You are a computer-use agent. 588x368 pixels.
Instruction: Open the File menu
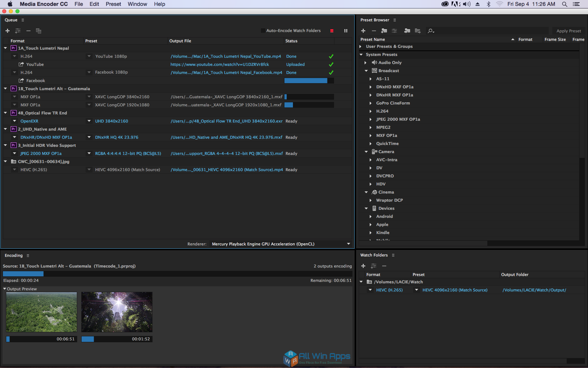[79, 4]
